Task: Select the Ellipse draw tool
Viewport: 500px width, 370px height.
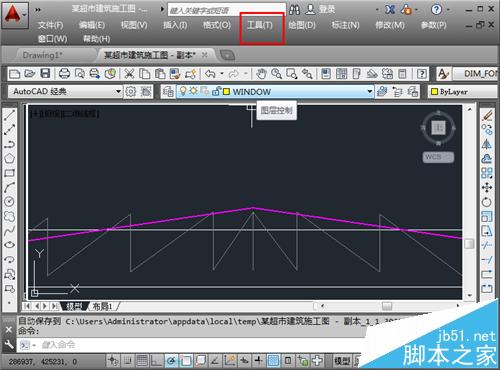Action: (9, 245)
